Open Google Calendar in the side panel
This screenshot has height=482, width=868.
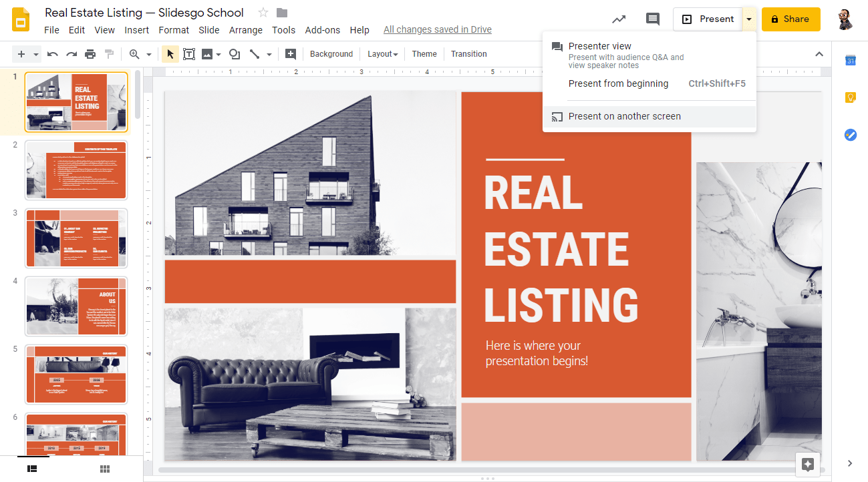pos(850,60)
